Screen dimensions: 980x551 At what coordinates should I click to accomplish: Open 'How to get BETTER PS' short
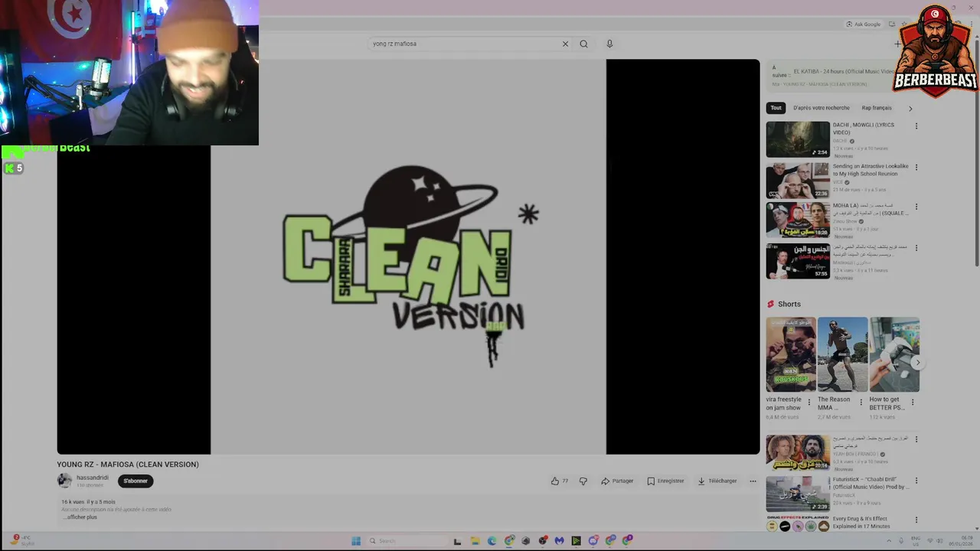(x=894, y=354)
